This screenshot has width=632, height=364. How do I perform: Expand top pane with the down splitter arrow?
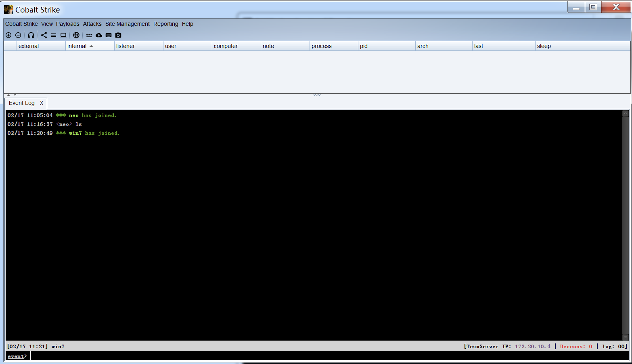tap(15, 95)
